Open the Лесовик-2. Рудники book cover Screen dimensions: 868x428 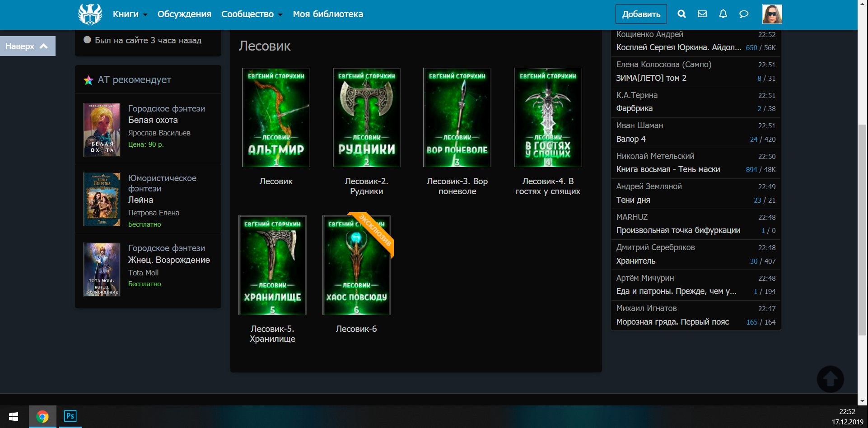[366, 117]
